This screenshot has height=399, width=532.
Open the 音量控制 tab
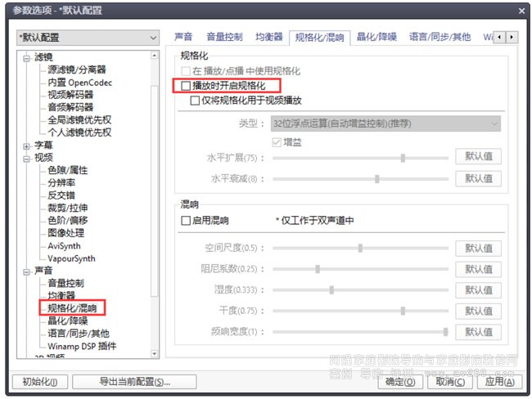[223, 38]
